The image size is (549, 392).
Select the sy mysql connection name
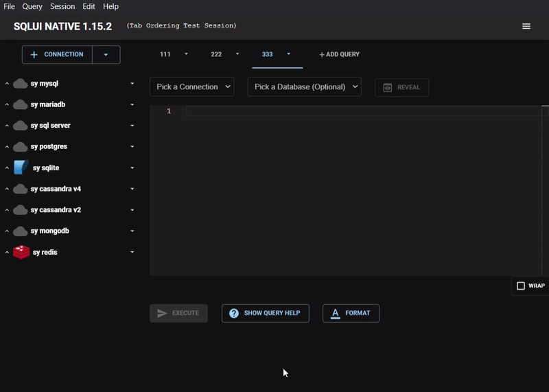pos(45,84)
